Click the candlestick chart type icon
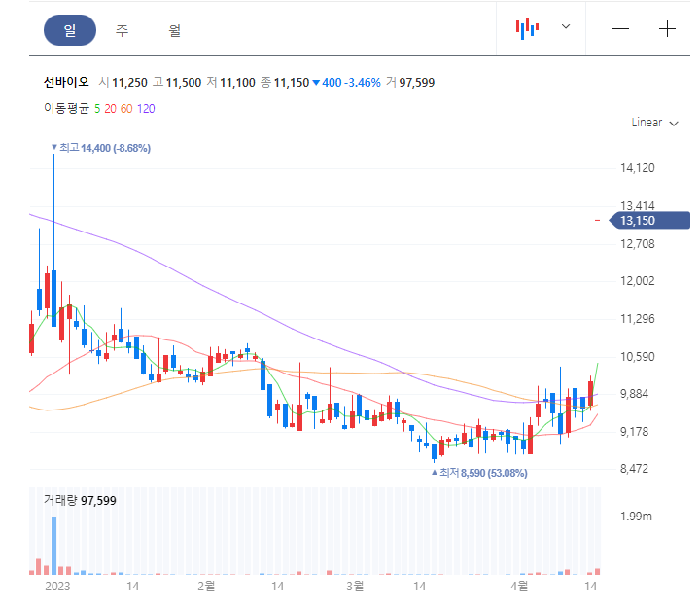700x606 pixels. (527, 28)
